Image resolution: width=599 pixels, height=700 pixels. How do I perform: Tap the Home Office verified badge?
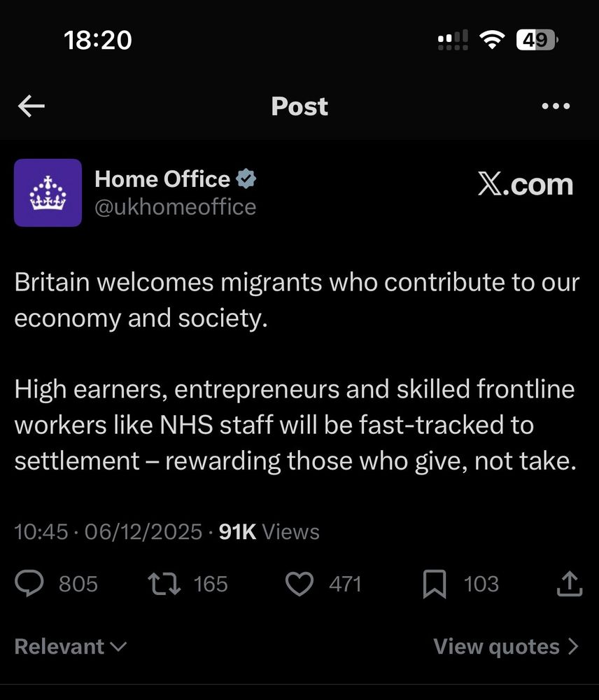click(246, 178)
